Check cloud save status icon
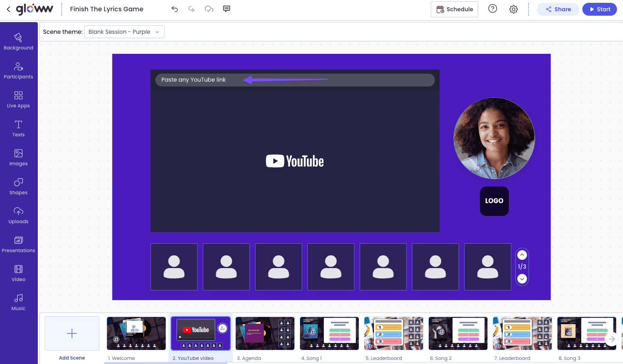The width and height of the screenshot is (623, 364). click(x=209, y=9)
